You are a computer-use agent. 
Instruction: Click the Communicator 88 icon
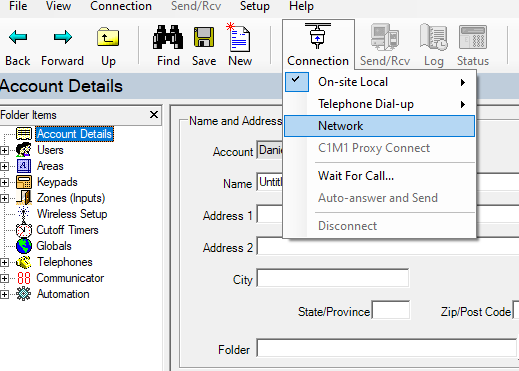pos(24,278)
